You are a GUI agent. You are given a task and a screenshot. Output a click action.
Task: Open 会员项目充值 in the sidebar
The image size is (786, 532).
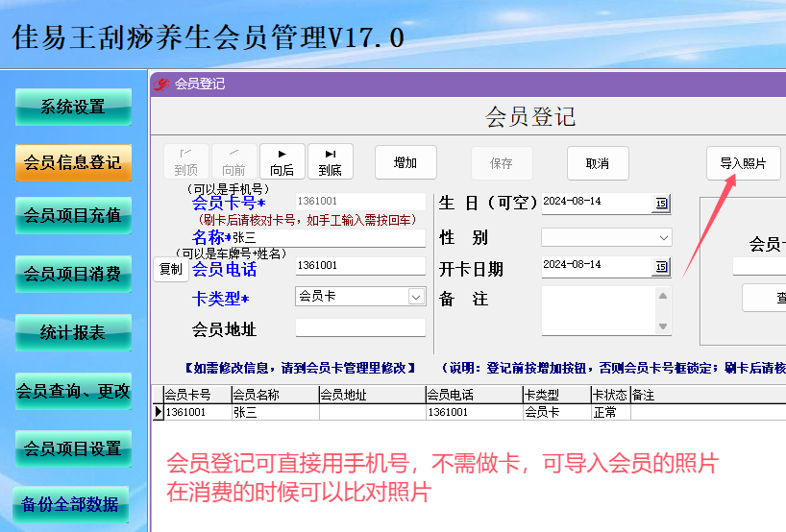[x=73, y=215]
